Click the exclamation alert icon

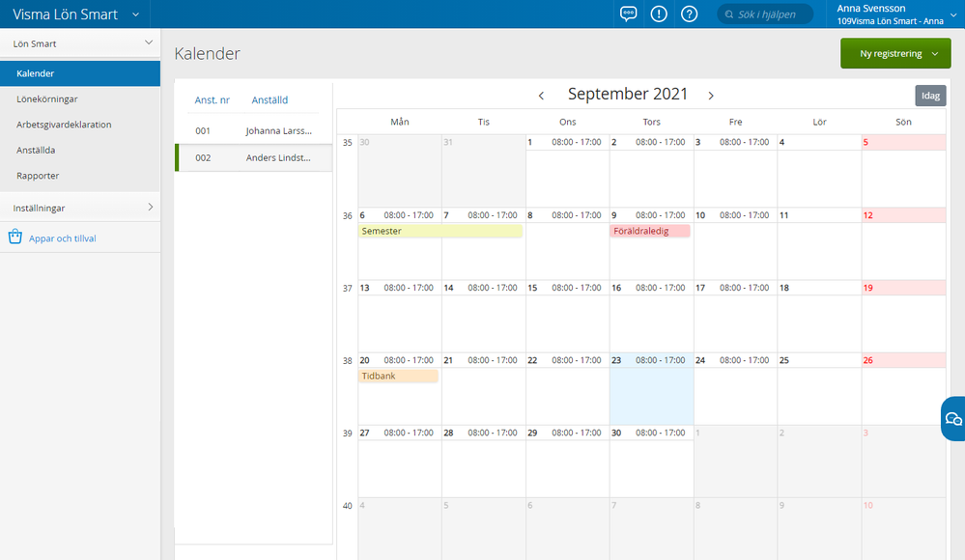(x=659, y=14)
